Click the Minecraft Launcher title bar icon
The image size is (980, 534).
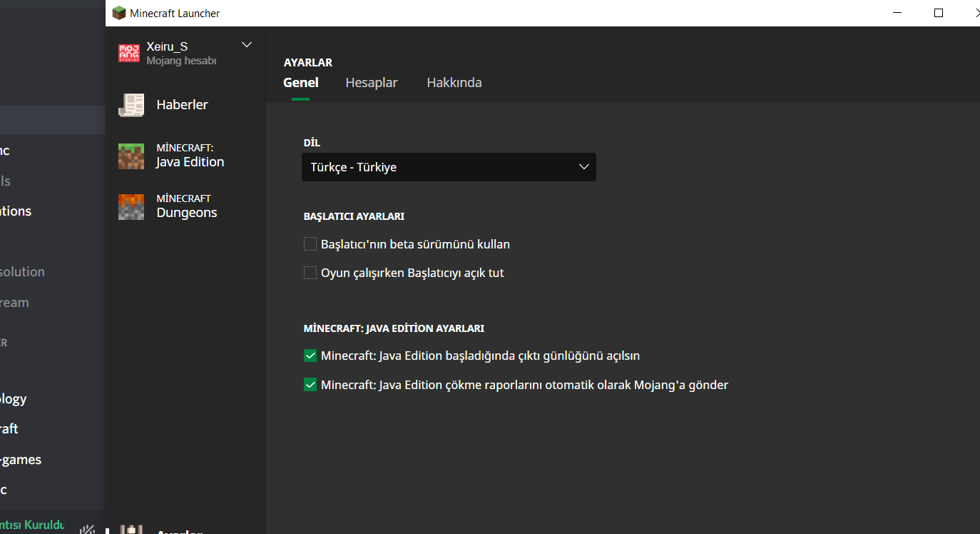click(119, 13)
